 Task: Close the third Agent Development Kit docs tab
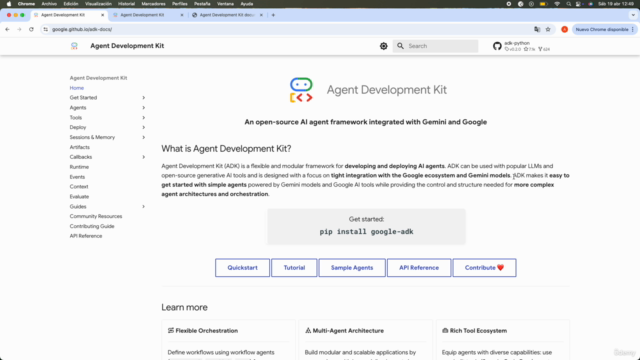(x=261, y=15)
